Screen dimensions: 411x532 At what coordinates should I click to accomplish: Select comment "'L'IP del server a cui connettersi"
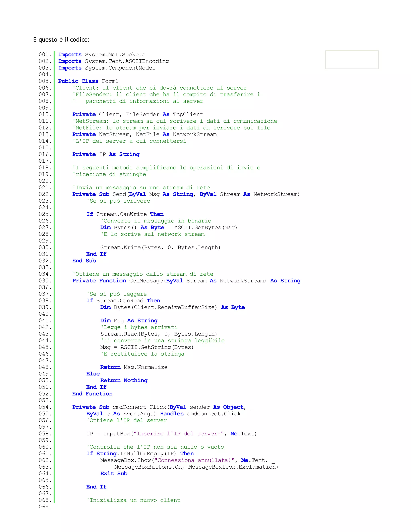click(129, 141)
